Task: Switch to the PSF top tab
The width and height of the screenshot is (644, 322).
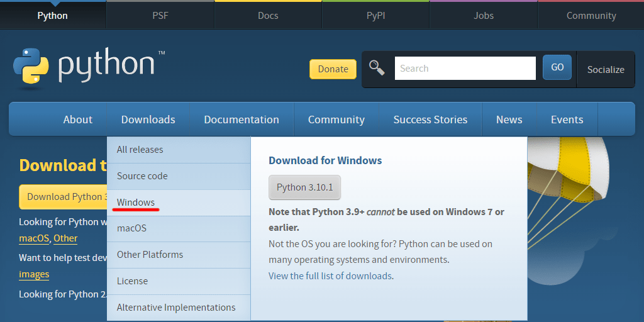Action: [x=160, y=16]
